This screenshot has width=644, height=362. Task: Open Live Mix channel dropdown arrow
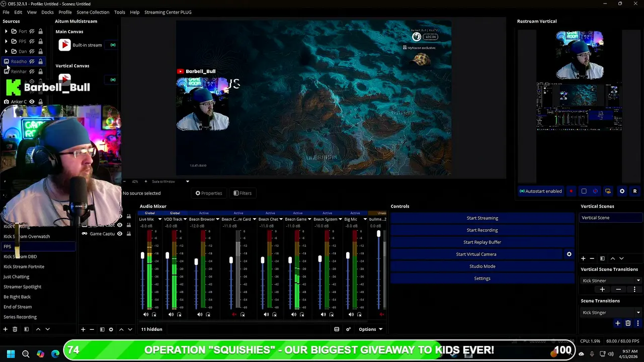(159, 219)
